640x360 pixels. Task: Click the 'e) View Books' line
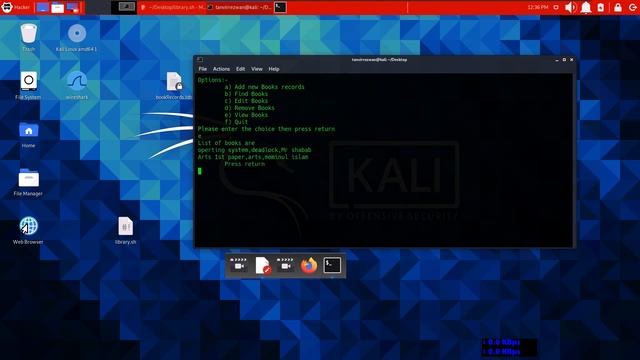pyautogui.click(x=246, y=115)
